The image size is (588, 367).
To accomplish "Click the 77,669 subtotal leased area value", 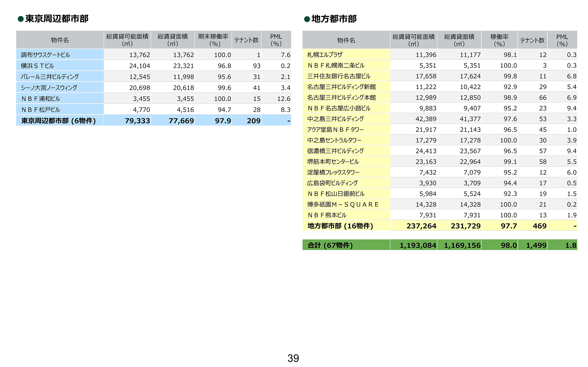I will 181,121.
